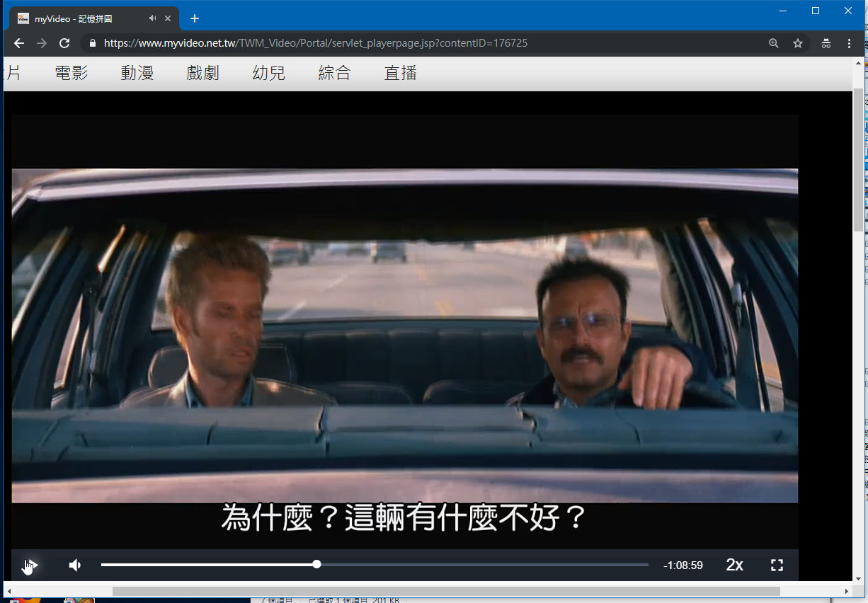Enter fullscreen video mode
This screenshot has width=868, height=603.
777,565
